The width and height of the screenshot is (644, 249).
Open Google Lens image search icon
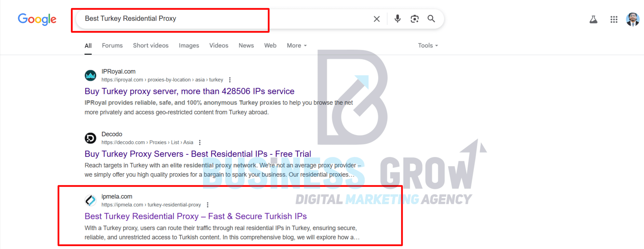tap(415, 19)
